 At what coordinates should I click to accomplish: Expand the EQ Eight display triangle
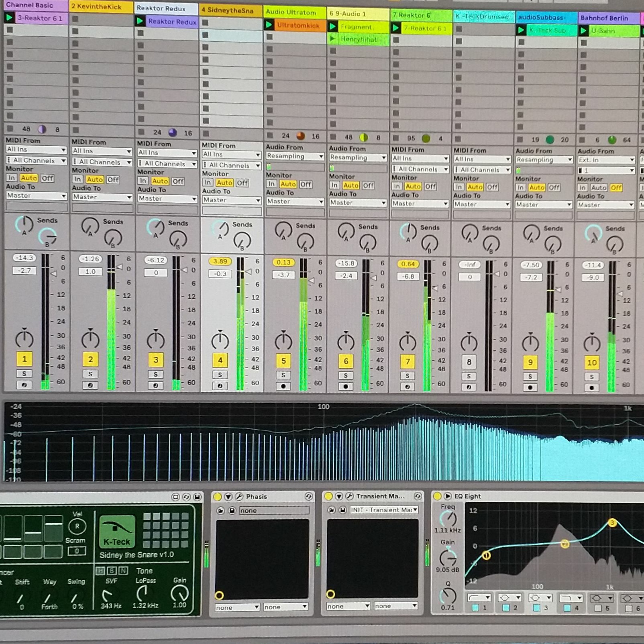point(448,496)
